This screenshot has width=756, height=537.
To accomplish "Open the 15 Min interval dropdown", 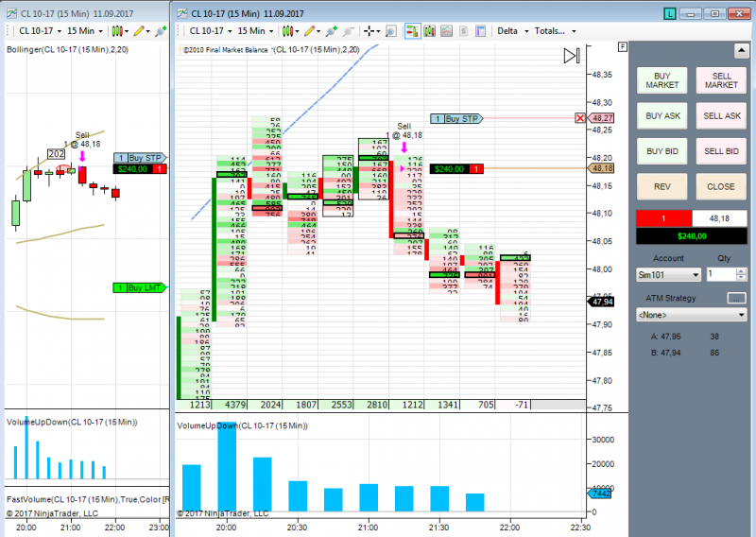I will [x=255, y=31].
